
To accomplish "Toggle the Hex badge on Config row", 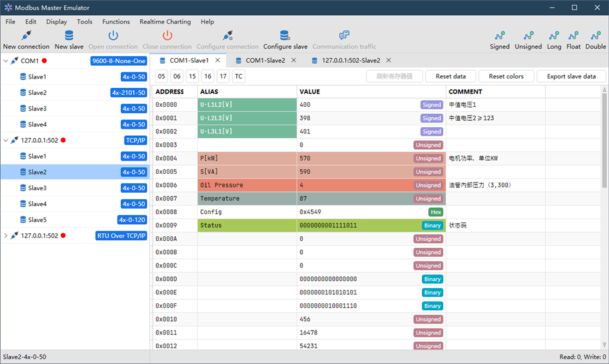I will [x=436, y=212].
